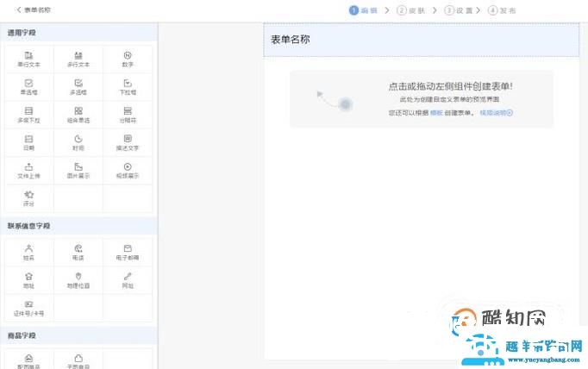Add the 多级下拉 cascading dropdown field
Image resolution: width=588 pixels, height=369 pixels.
(x=28, y=115)
